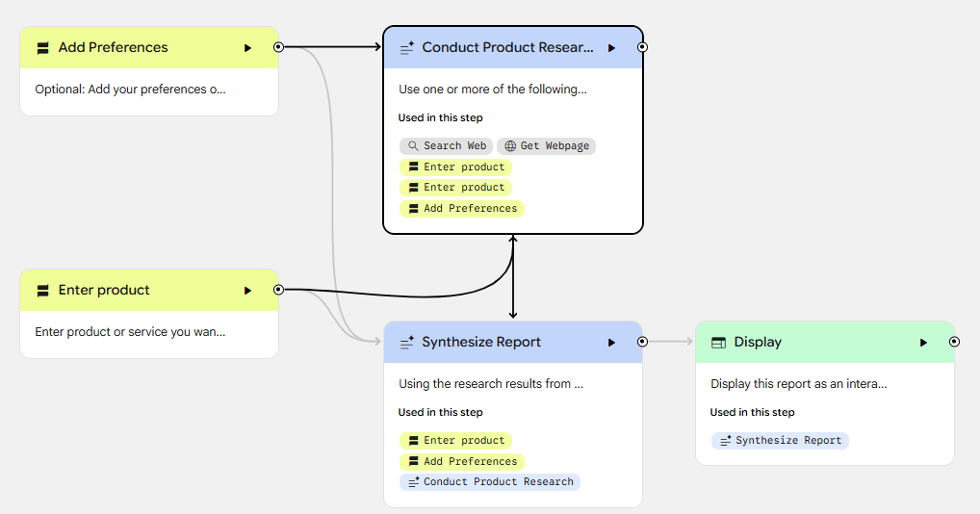Click output port of Conduct Product Research
This screenshot has width=980, height=514.
click(x=642, y=46)
